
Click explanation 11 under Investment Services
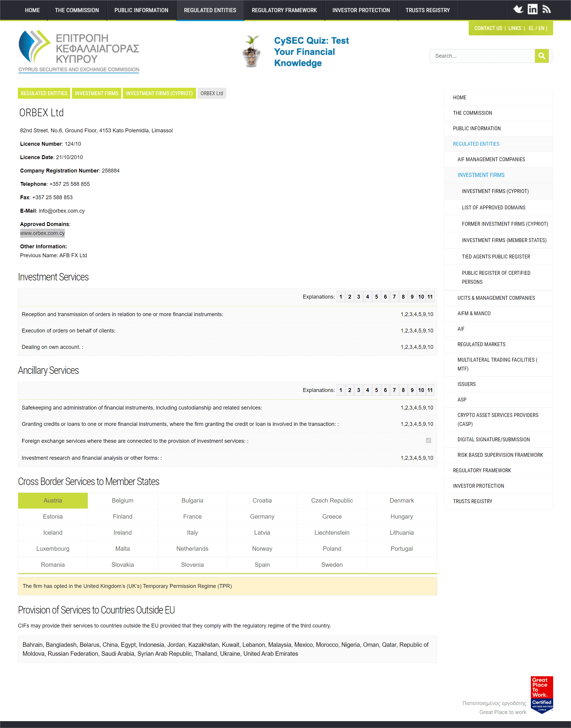coord(430,296)
